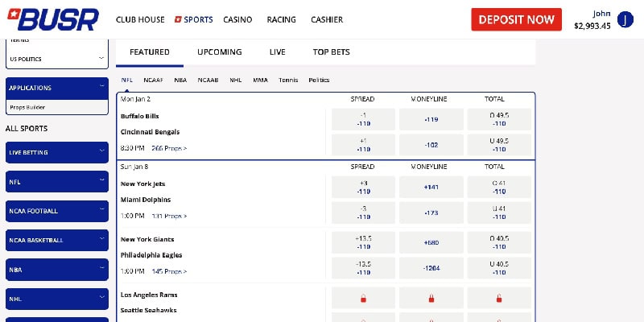
Task: Bet Under 49.5 total Bills-Bengals
Action: click(x=499, y=145)
